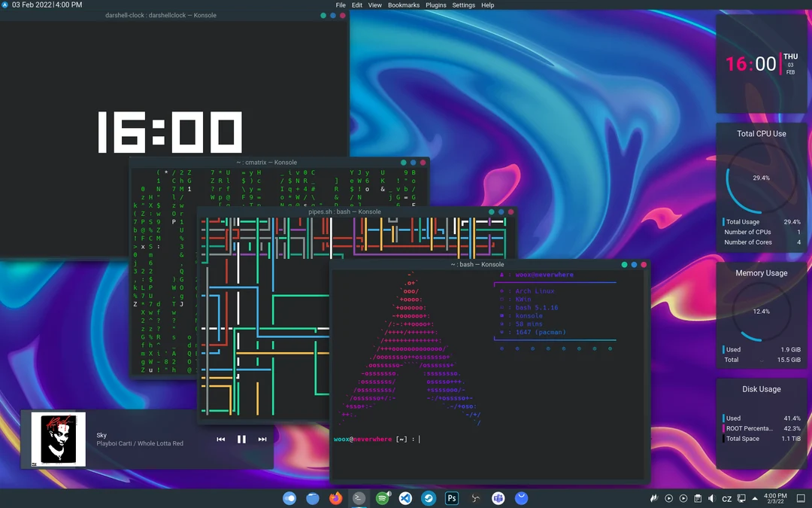
Task: Click a media player icon in the tray
Action: (668, 498)
